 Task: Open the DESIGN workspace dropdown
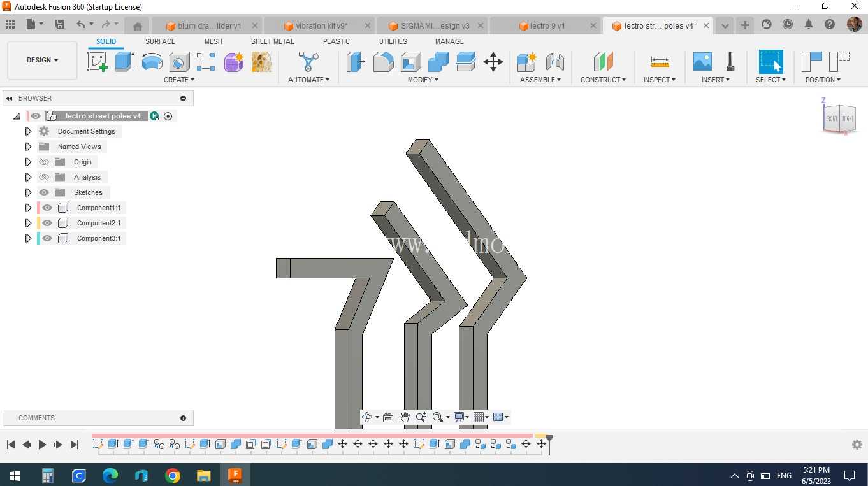42,60
